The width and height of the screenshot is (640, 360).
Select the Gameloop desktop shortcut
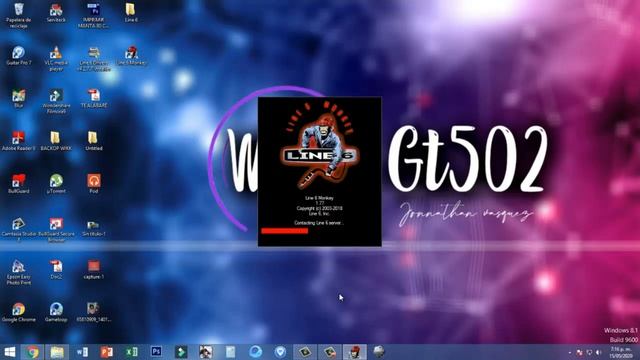[x=56, y=312]
